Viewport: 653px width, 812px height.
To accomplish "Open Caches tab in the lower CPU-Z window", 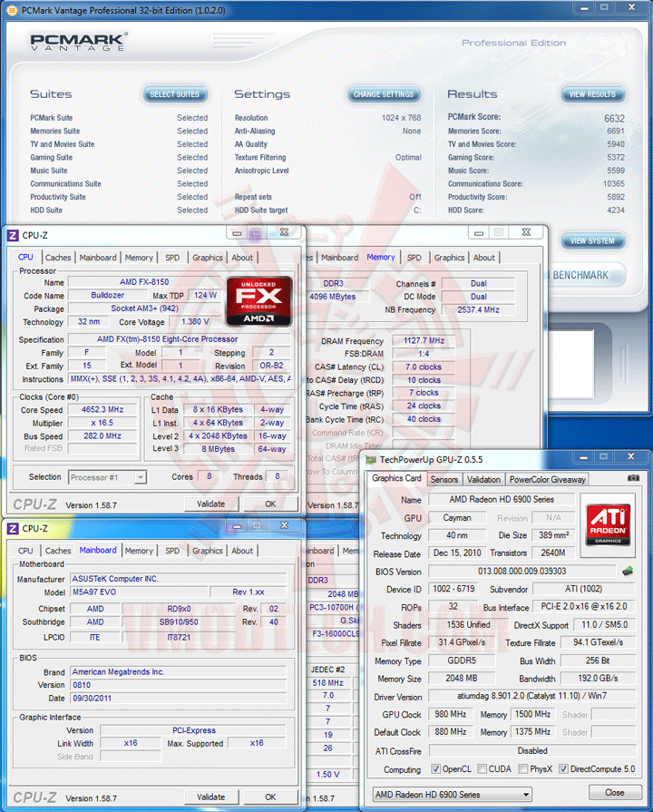I will [58, 551].
